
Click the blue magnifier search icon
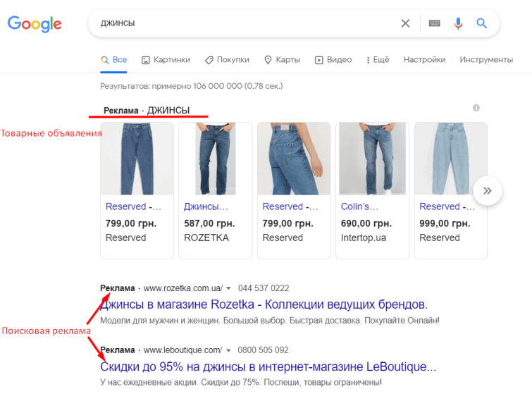click(x=482, y=23)
